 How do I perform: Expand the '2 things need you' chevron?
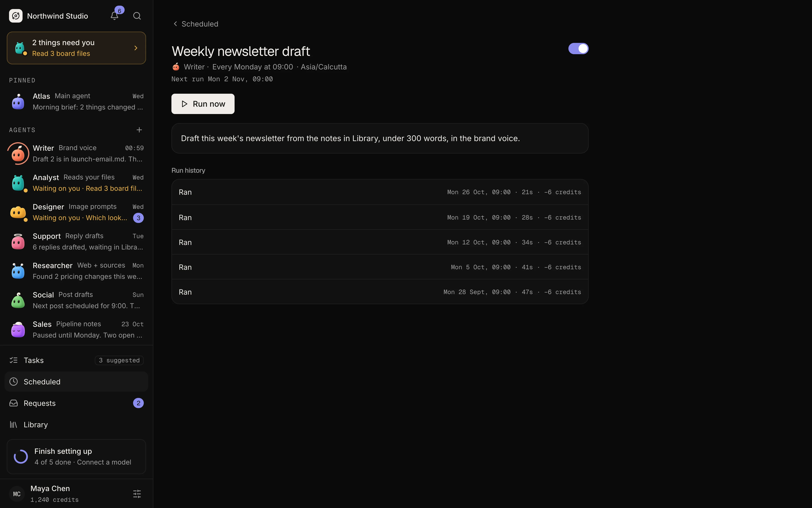(136, 48)
